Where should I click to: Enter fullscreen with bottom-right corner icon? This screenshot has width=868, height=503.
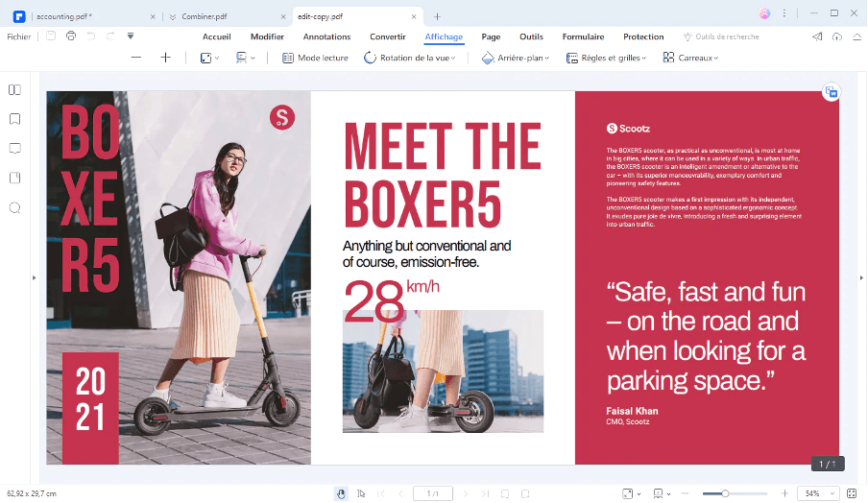tap(852, 493)
